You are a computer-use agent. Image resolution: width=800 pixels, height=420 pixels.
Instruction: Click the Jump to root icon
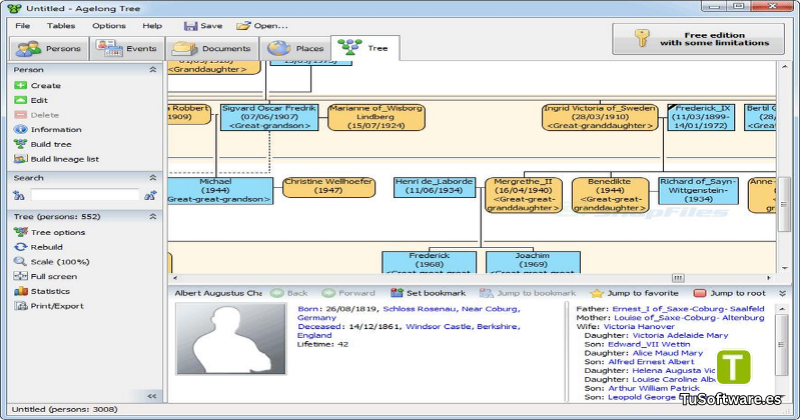click(699, 293)
